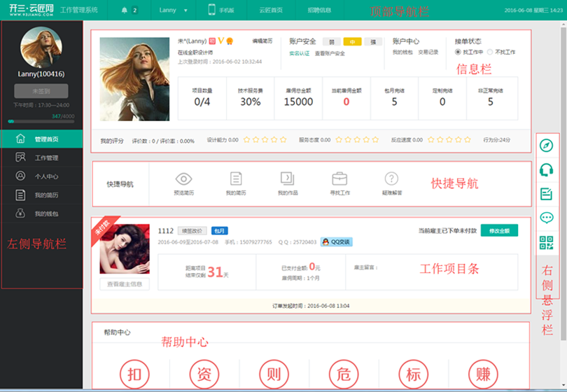Click the 查看雇主信息 button
Screen dimensions: 567x392
click(x=125, y=284)
